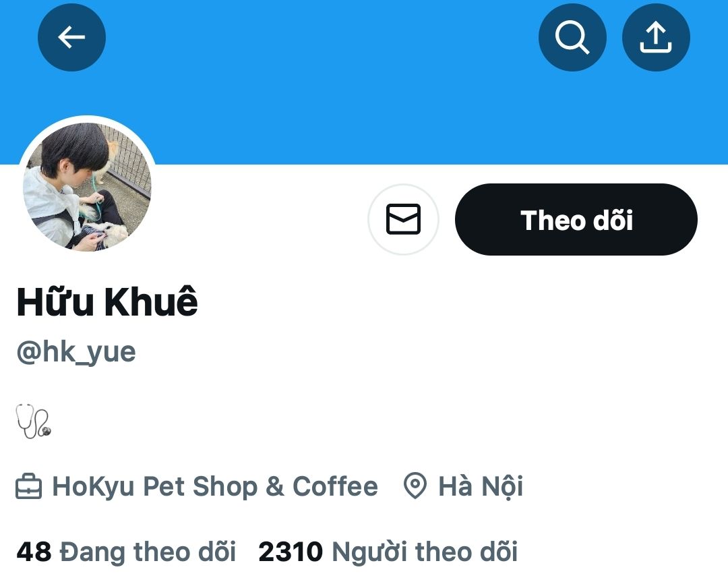Viewport: 728px width, 584px height.
Task: Click the 48 following count number
Action: pos(34,552)
